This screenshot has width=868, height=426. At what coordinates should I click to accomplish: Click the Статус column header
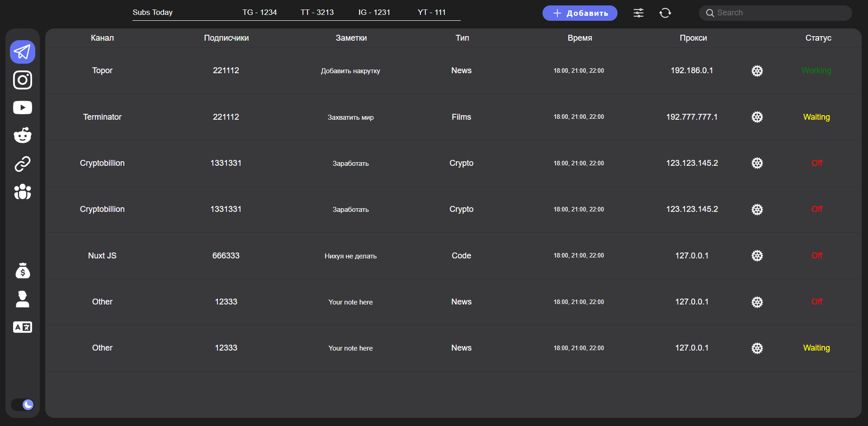[818, 38]
